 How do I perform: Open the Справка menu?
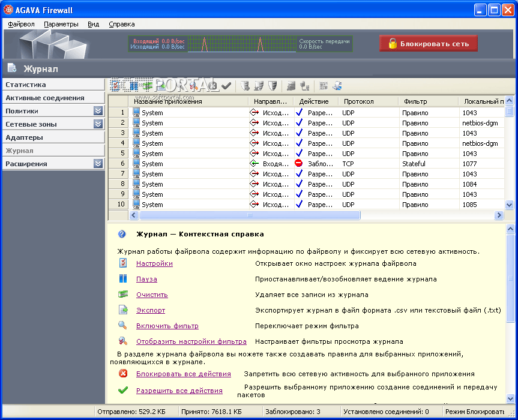[122, 24]
